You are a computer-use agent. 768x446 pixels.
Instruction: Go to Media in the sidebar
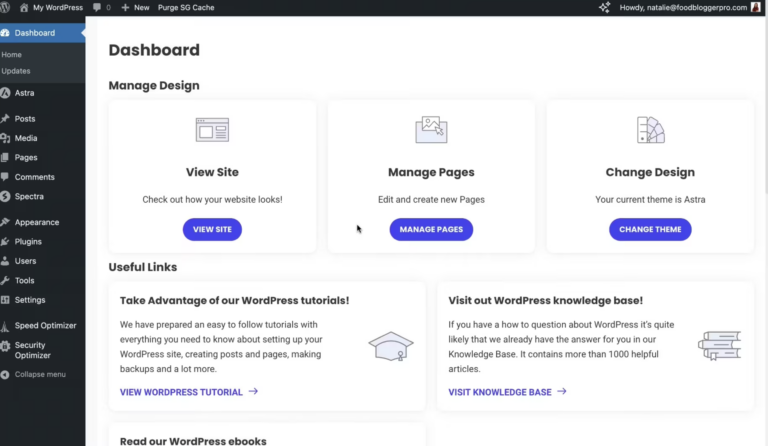pyautogui.click(x=26, y=139)
